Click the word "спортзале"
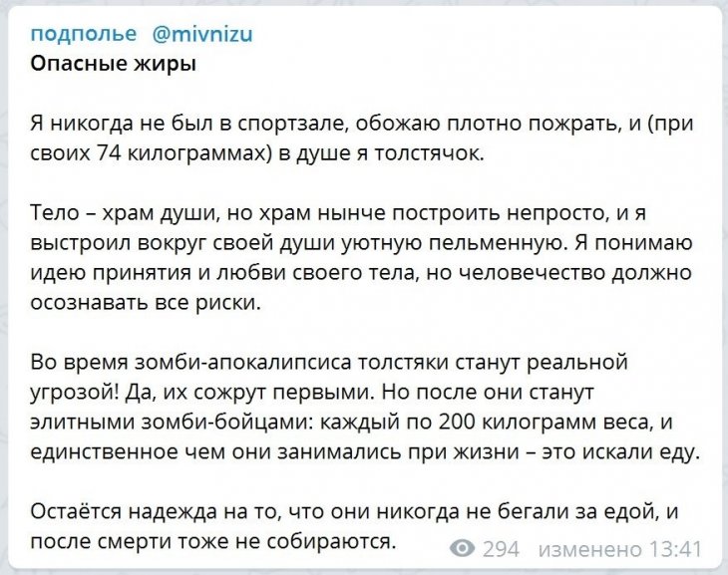The image size is (728, 575). pos(291,124)
